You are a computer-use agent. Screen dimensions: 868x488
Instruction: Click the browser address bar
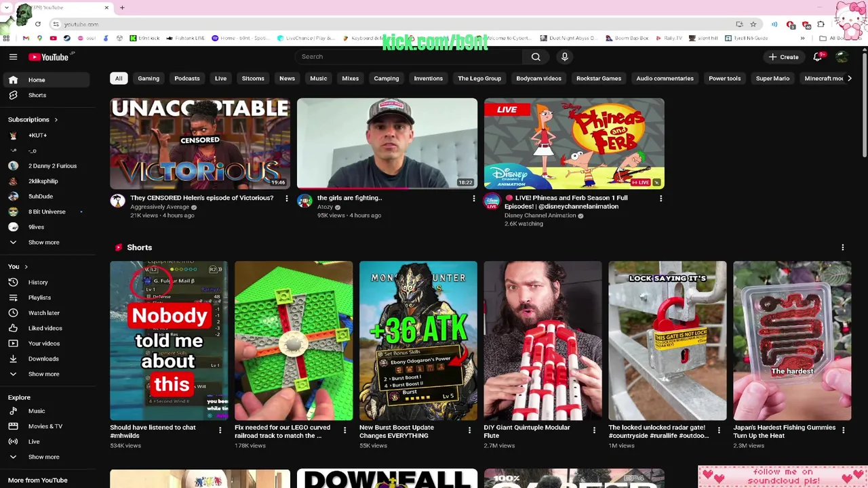coord(393,24)
